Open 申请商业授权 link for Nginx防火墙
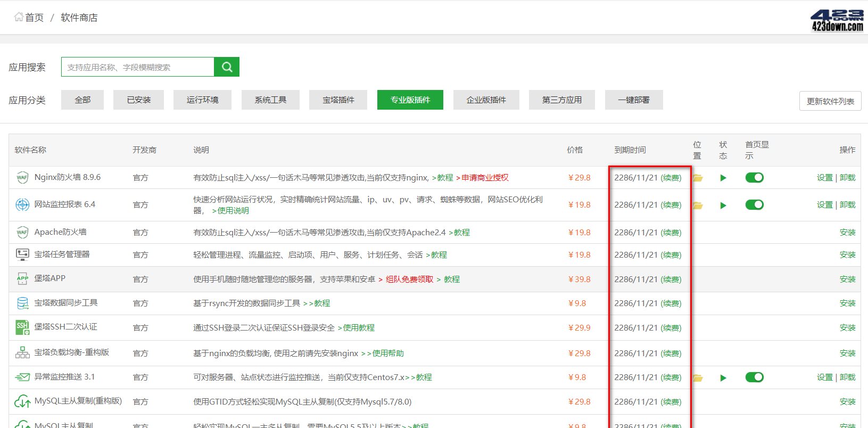Viewport: 868px width, 428px height. 485,178
